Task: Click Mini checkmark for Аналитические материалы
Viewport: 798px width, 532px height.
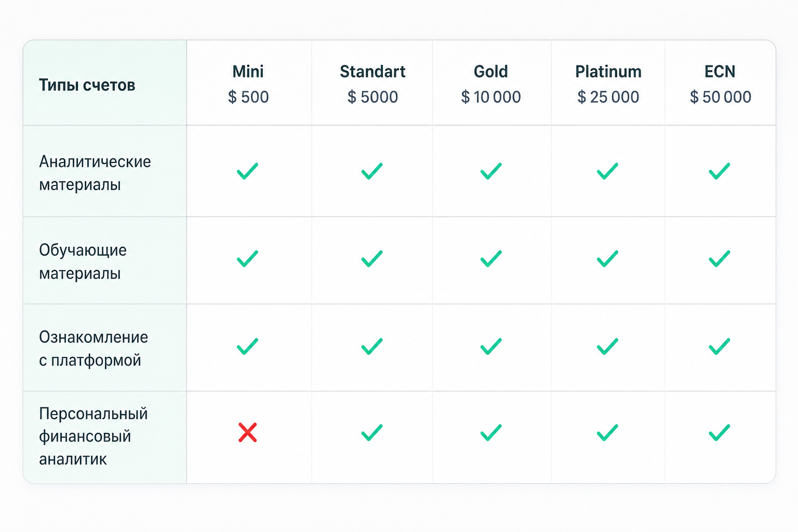Action: 248,171
